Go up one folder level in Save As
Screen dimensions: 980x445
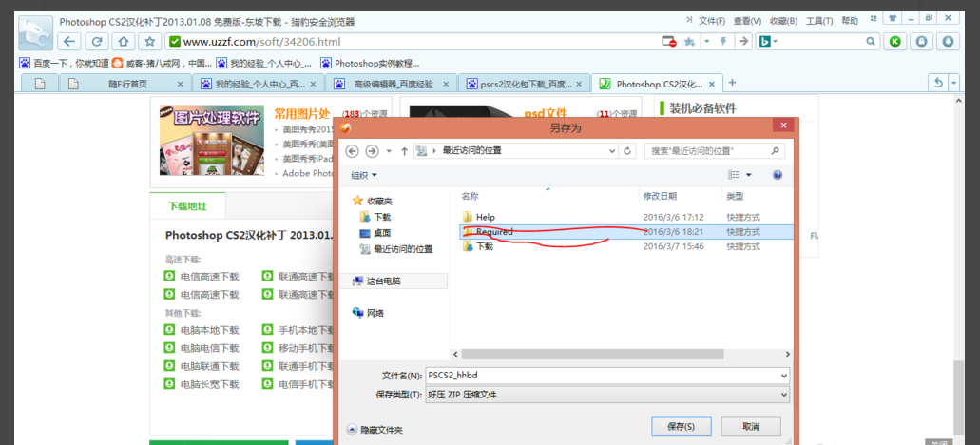[x=404, y=150]
